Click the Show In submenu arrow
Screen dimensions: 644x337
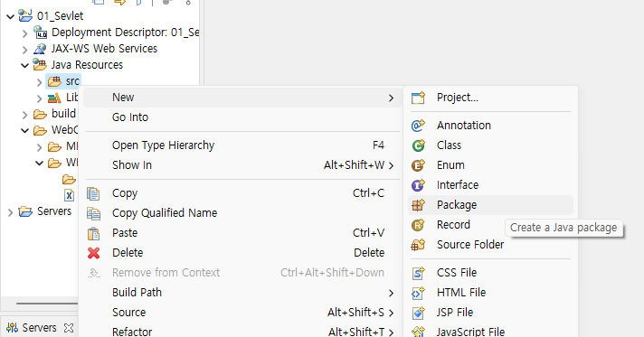(391, 165)
